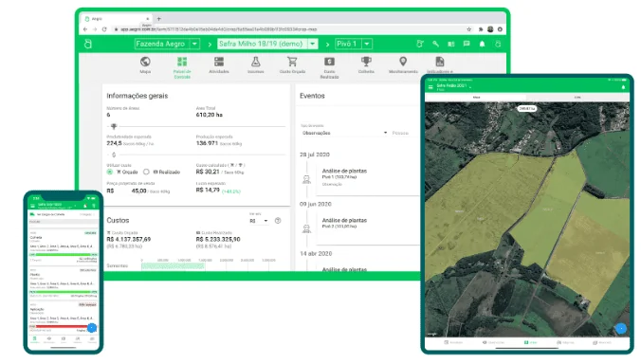Tap the first bottom nav item on tablet
The width and height of the screenshot is (641, 364).
tap(453, 342)
